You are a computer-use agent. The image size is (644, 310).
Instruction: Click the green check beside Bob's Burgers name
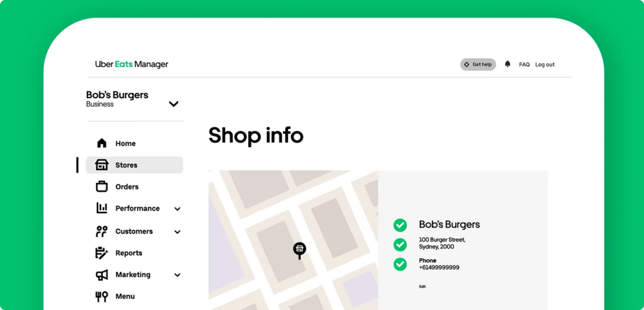(400, 225)
